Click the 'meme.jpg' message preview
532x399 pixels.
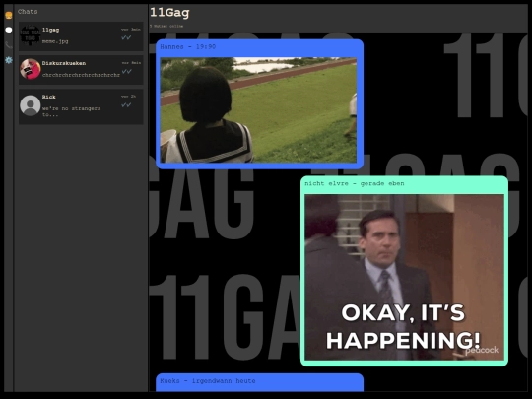(x=55, y=41)
